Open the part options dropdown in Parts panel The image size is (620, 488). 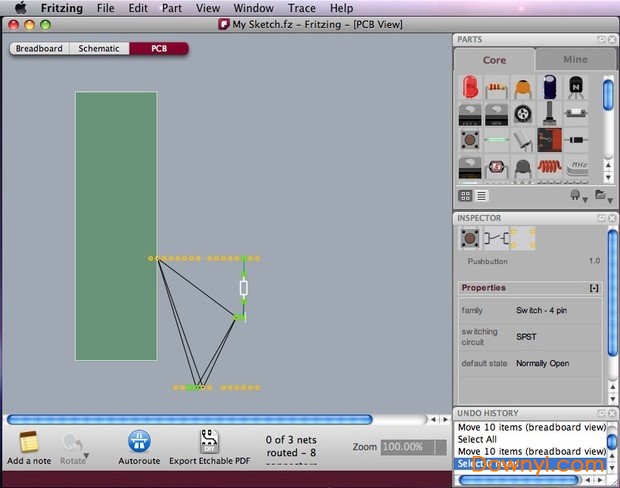577,196
